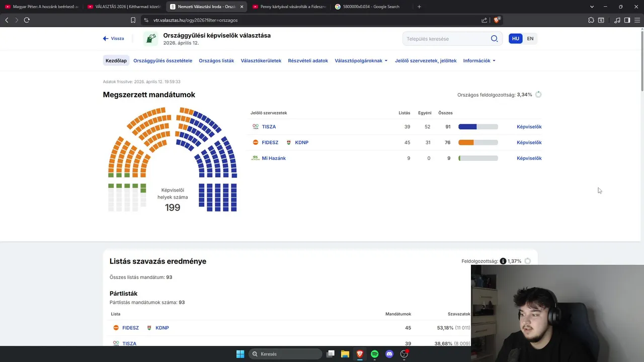Reload the page with the refresh icon
Screen dimensions: 644x362
coord(27,20)
